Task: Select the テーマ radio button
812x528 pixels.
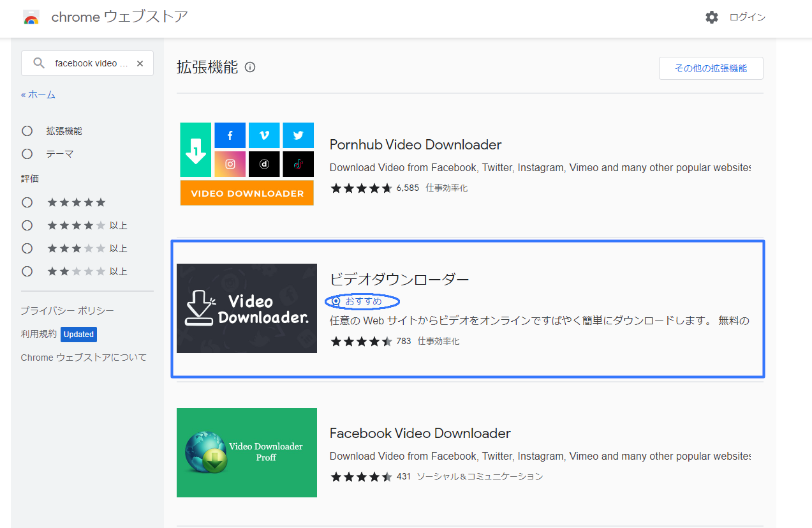Action: 27,154
